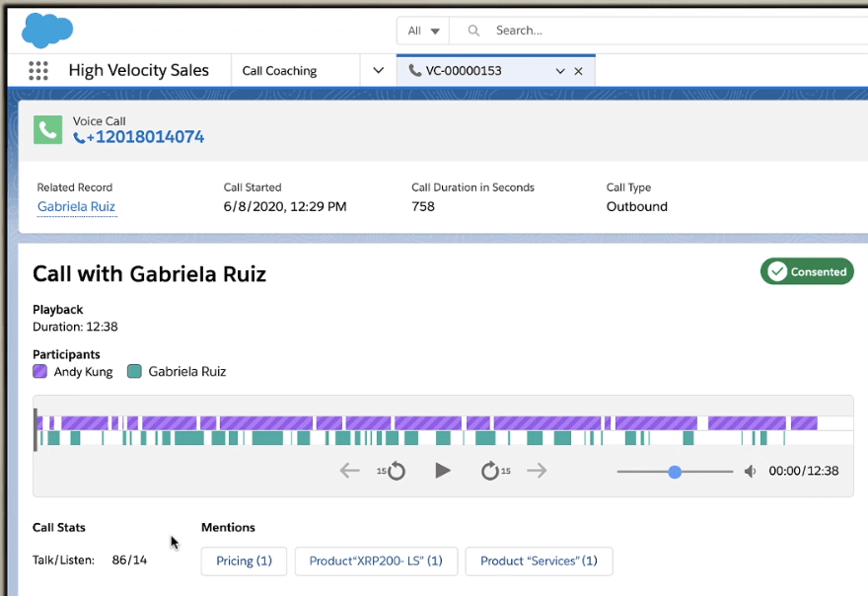The image size is (868, 596).
Task: Click the Salesforce cloud logo
Action: [x=47, y=30]
